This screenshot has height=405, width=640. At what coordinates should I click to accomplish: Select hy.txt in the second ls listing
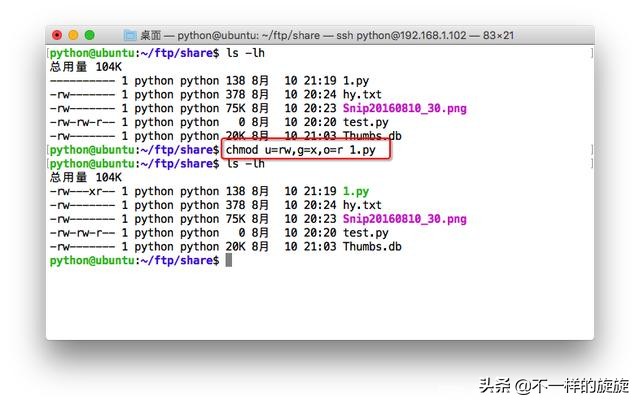click(362, 205)
